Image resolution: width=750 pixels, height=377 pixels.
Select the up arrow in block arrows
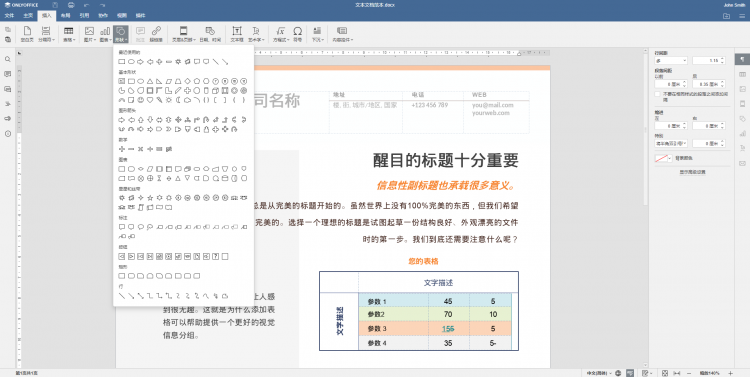141,120
